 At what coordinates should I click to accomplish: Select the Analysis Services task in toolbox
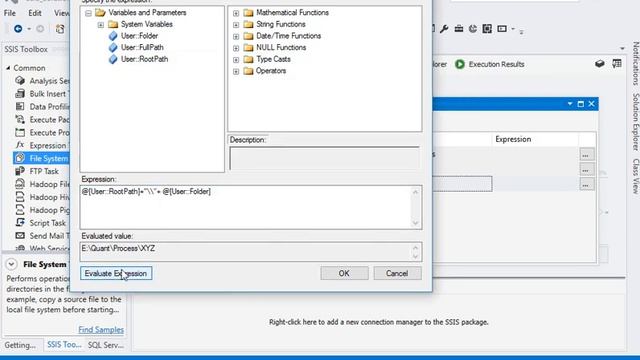pyautogui.click(x=42, y=81)
